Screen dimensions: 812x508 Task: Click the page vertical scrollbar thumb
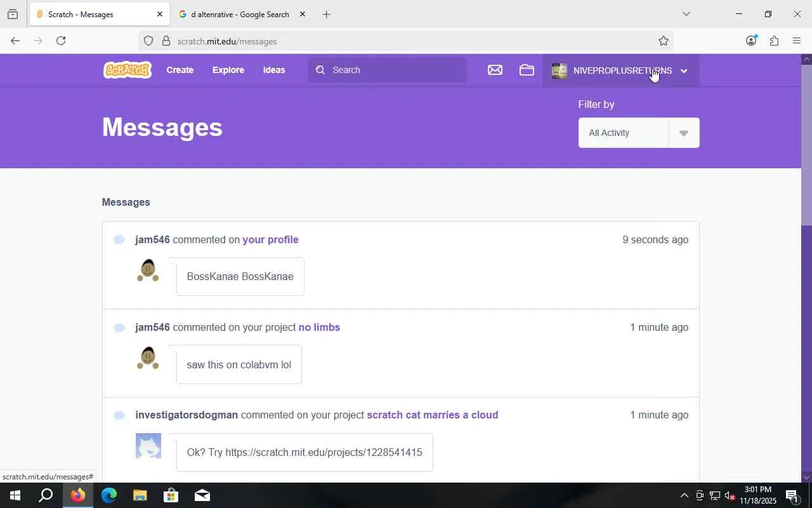point(806,145)
